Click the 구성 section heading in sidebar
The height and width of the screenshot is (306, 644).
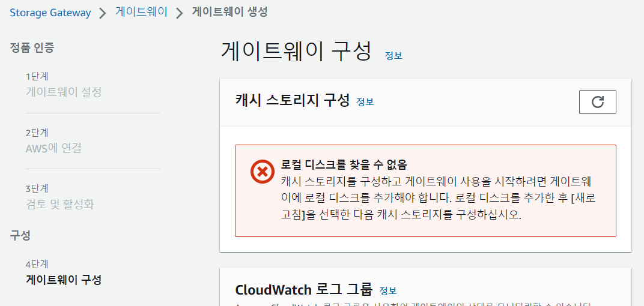[x=20, y=235]
